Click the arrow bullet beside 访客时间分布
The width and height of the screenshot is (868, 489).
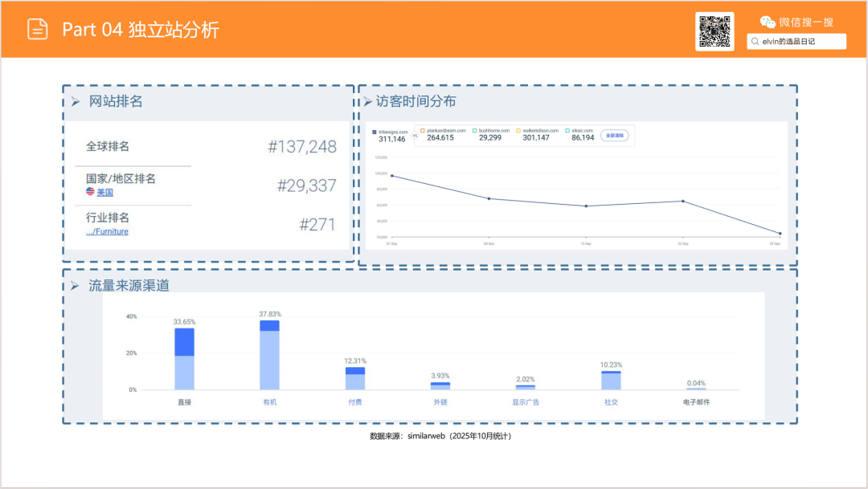click(367, 102)
